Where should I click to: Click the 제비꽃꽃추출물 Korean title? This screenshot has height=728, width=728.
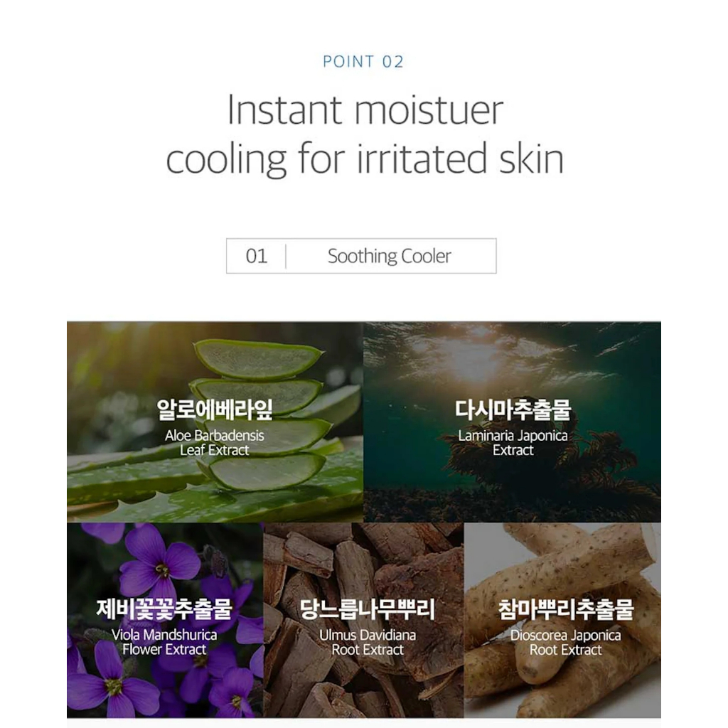coord(164,609)
